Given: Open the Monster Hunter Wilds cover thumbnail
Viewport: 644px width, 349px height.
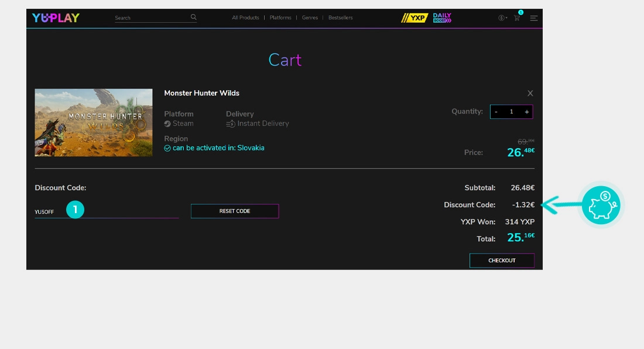Looking at the screenshot, I should 94,122.
